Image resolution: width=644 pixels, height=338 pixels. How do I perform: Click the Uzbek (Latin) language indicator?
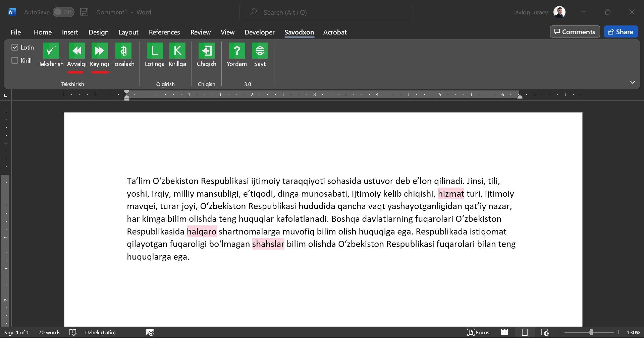(x=100, y=332)
